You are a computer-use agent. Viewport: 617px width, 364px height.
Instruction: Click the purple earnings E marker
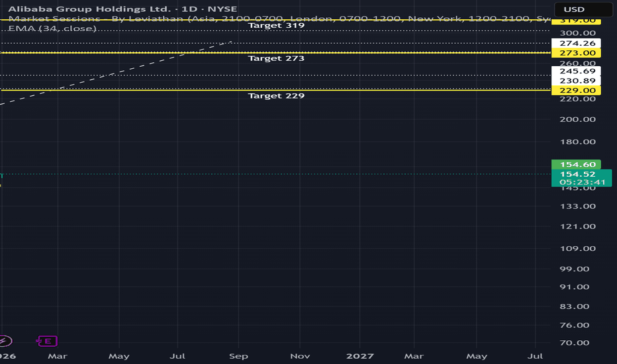pyautogui.click(x=48, y=341)
